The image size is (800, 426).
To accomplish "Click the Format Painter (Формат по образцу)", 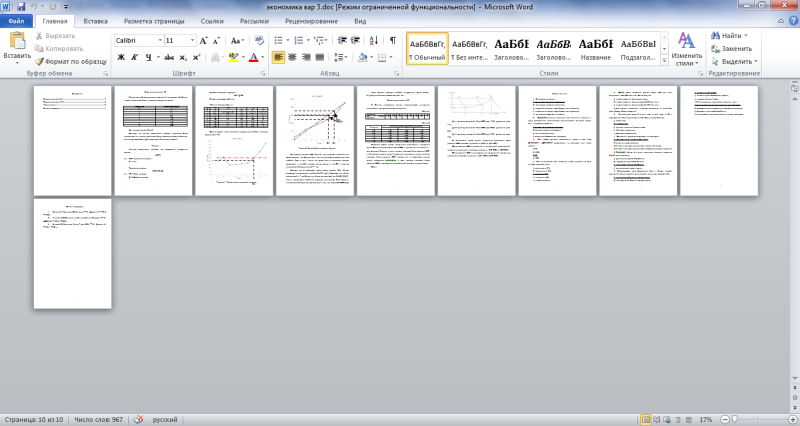I will (69, 61).
